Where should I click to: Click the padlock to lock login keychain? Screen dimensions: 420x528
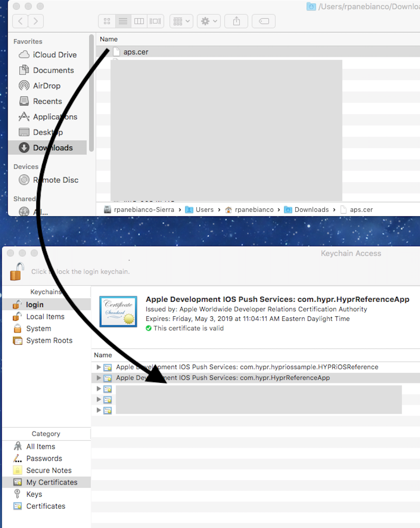click(x=17, y=271)
